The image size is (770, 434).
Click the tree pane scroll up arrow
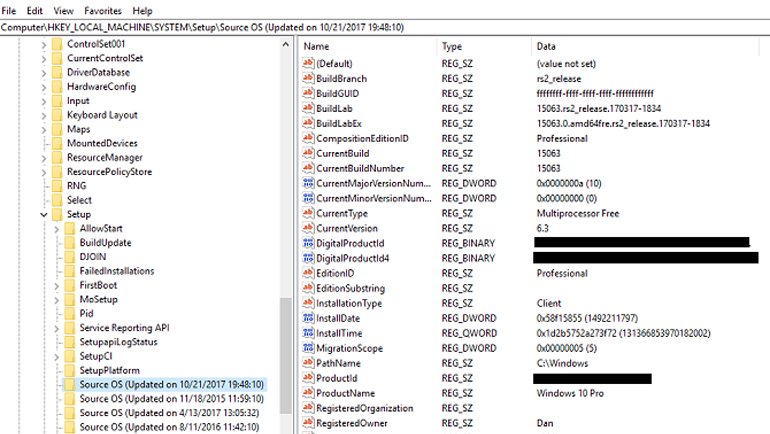click(285, 45)
